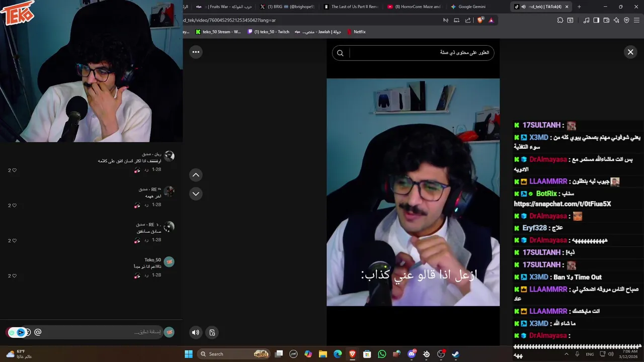Open Brave Leo AI sparkle icon

coord(616,20)
